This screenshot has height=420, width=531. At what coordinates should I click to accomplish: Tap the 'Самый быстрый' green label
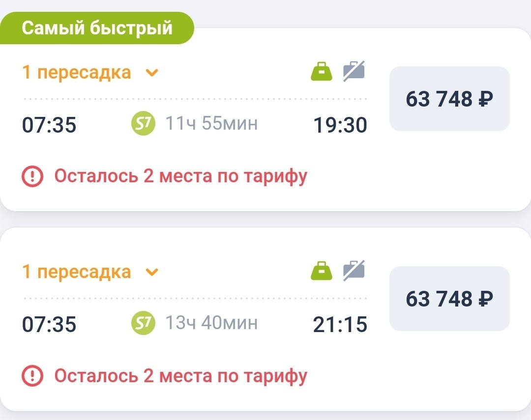(97, 28)
